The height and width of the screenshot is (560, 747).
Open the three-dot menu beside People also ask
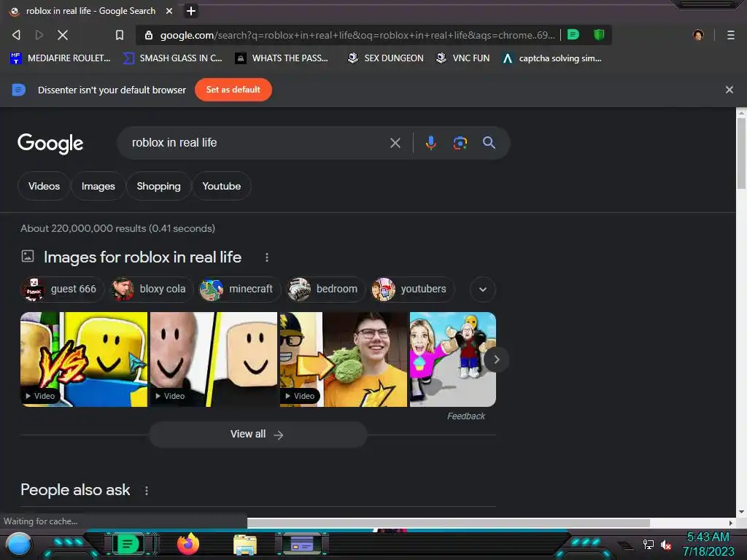pos(146,491)
